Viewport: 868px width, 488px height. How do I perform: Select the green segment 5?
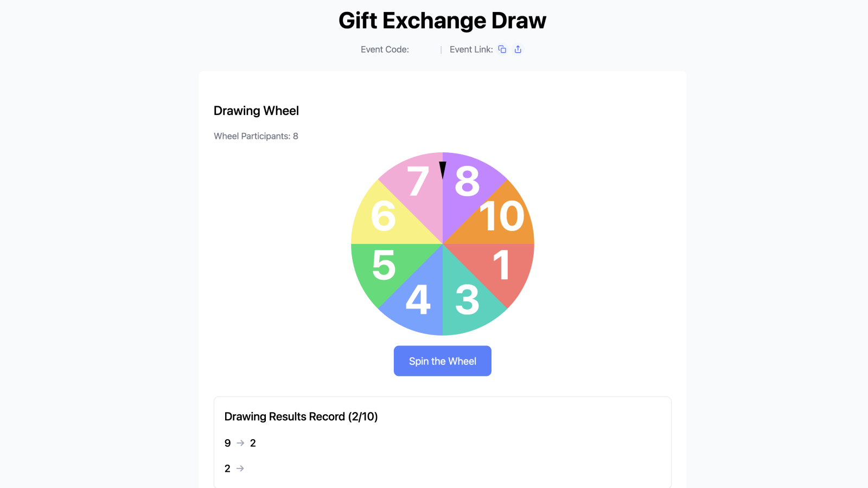coord(384,266)
